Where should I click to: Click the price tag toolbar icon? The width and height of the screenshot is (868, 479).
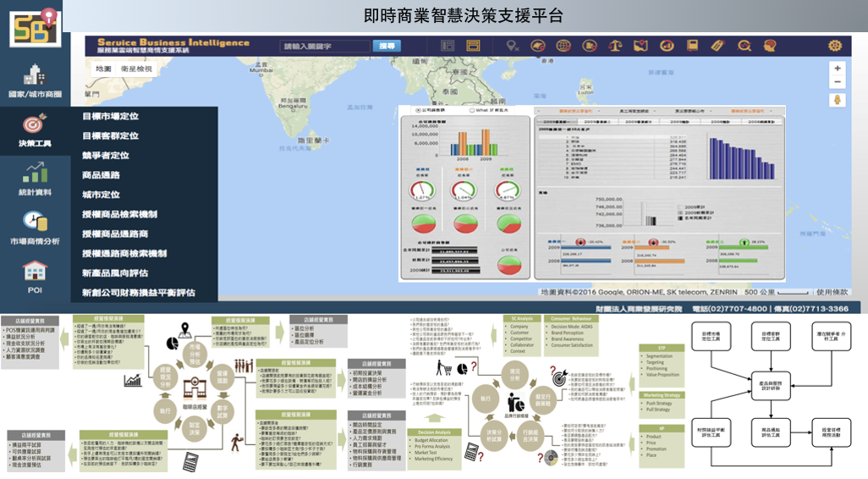[718, 46]
